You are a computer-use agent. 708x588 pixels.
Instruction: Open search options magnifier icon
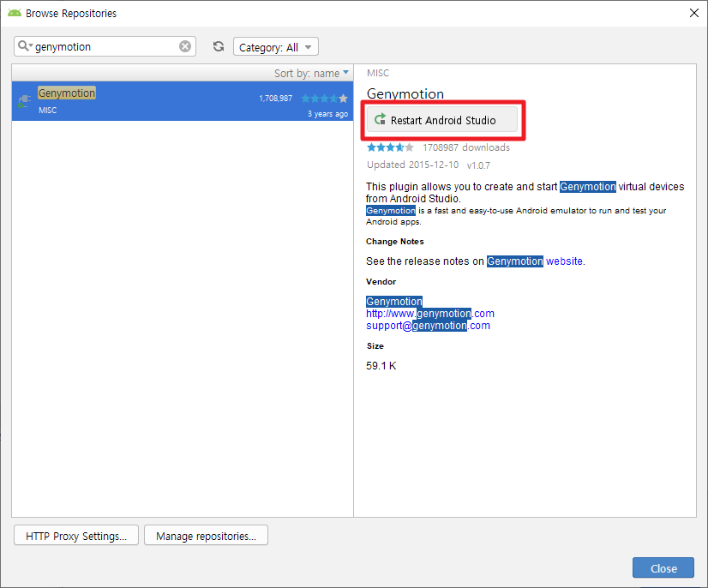point(25,46)
